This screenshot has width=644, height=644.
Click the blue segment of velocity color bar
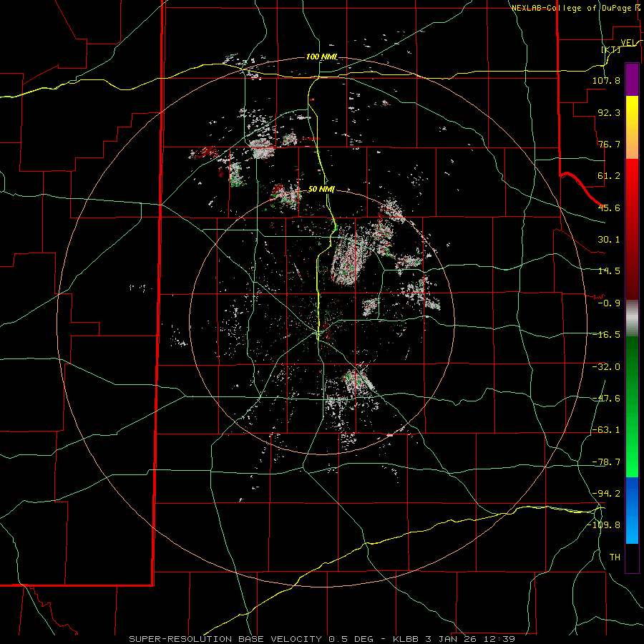point(632,510)
